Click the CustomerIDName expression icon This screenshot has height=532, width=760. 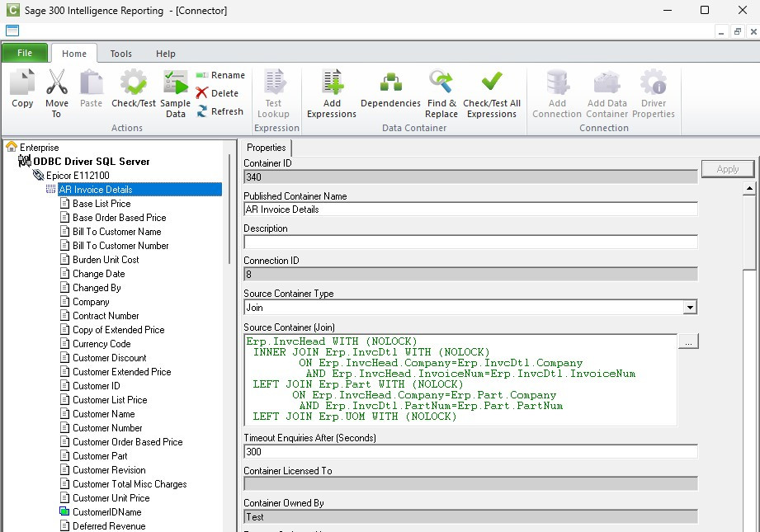(x=64, y=511)
